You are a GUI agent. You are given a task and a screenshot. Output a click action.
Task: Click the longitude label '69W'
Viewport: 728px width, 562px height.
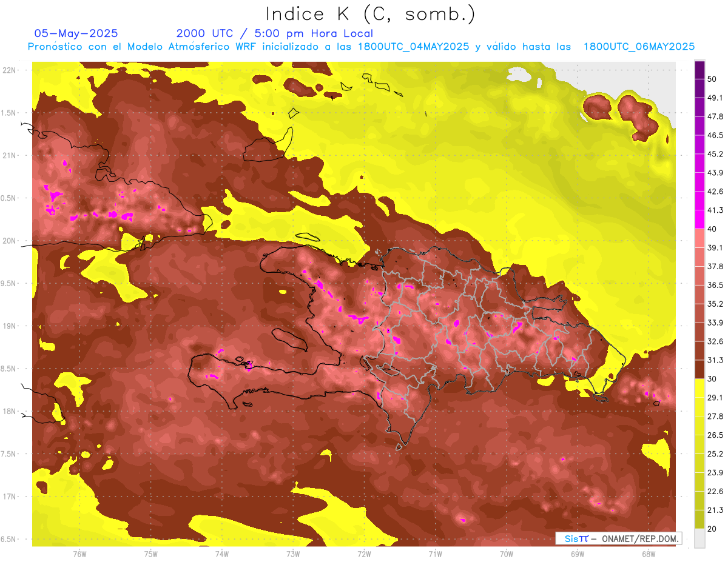point(577,554)
